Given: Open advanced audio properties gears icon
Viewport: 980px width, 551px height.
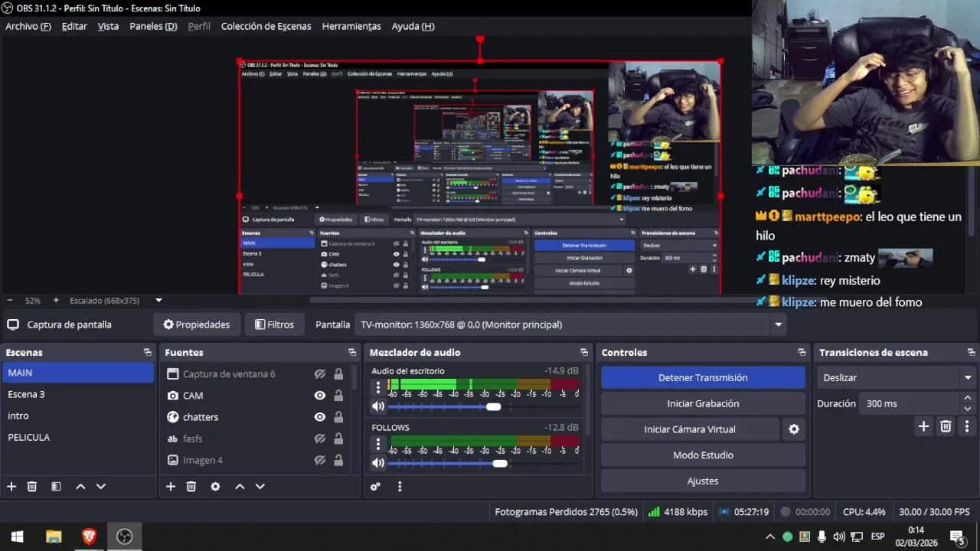Looking at the screenshot, I should 375,487.
